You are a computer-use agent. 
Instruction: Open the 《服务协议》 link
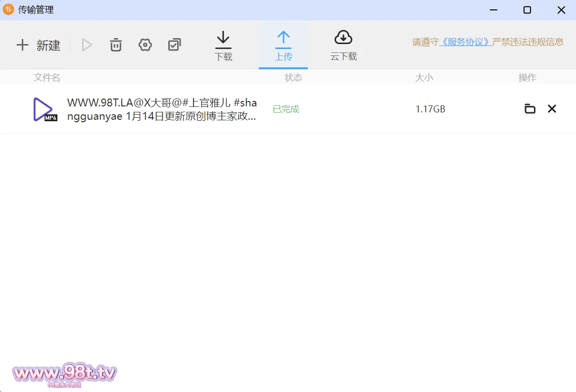[465, 42]
